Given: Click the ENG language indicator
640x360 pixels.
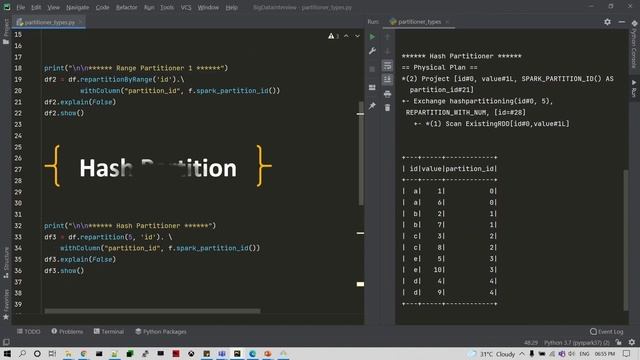Looking at the screenshot, I should click(584, 354).
